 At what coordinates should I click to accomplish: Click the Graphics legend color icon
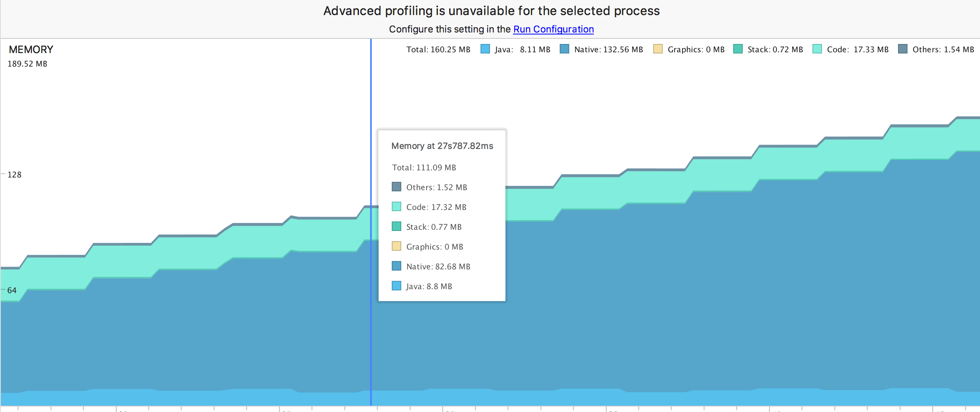[x=658, y=49]
